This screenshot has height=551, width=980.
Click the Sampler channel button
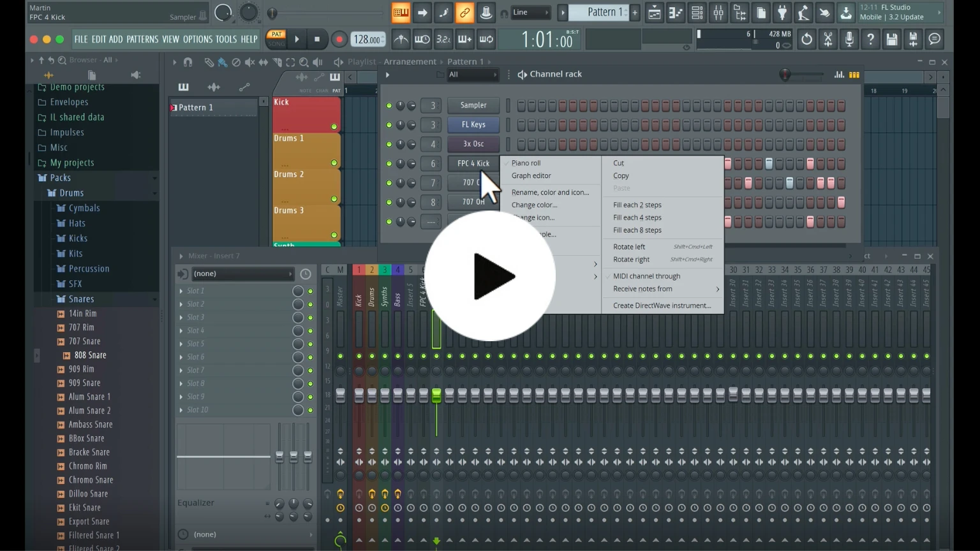[x=473, y=105]
